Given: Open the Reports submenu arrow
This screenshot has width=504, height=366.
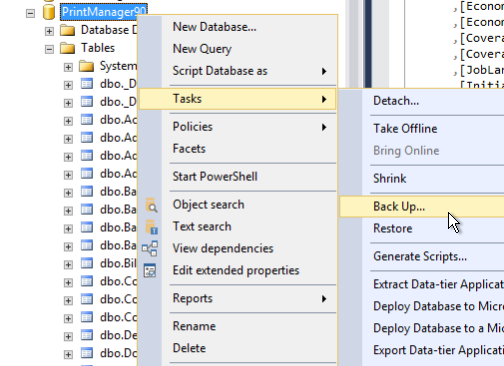Looking at the screenshot, I should coord(324,299).
